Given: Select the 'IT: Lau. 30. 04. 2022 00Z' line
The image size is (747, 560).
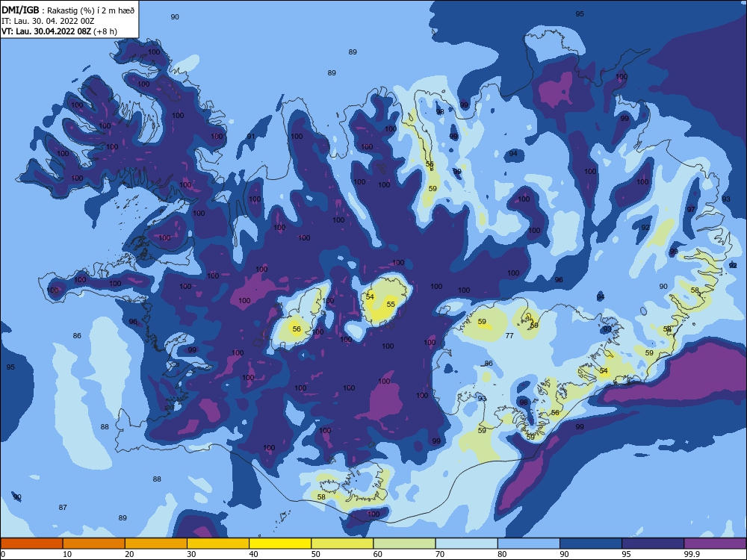Looking at the screenshot, I should (x=48, y=21).
